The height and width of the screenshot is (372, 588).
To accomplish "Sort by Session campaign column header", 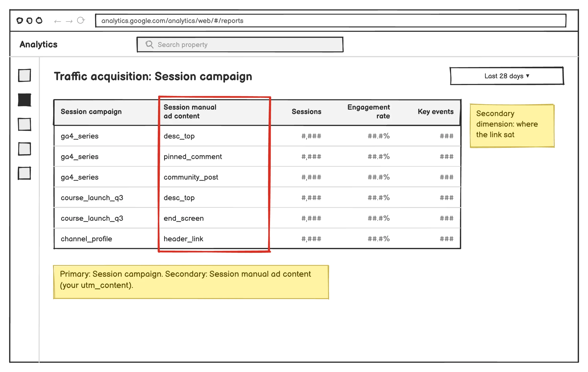I will coord(91,112).
